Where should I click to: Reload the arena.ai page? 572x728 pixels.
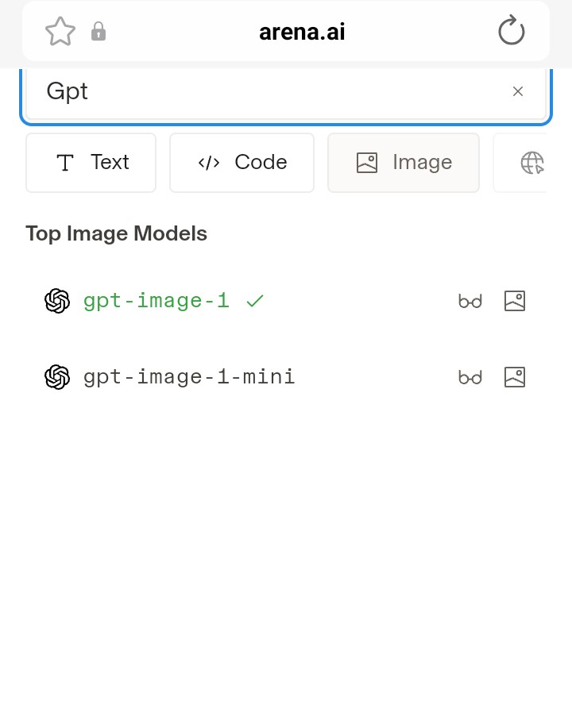(x=511, y=30)
